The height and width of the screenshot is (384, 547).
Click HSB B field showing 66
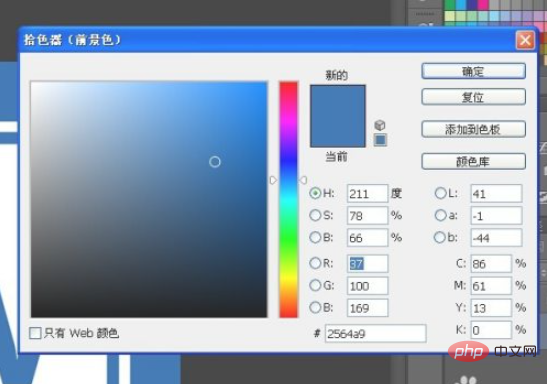click(367, 238)
